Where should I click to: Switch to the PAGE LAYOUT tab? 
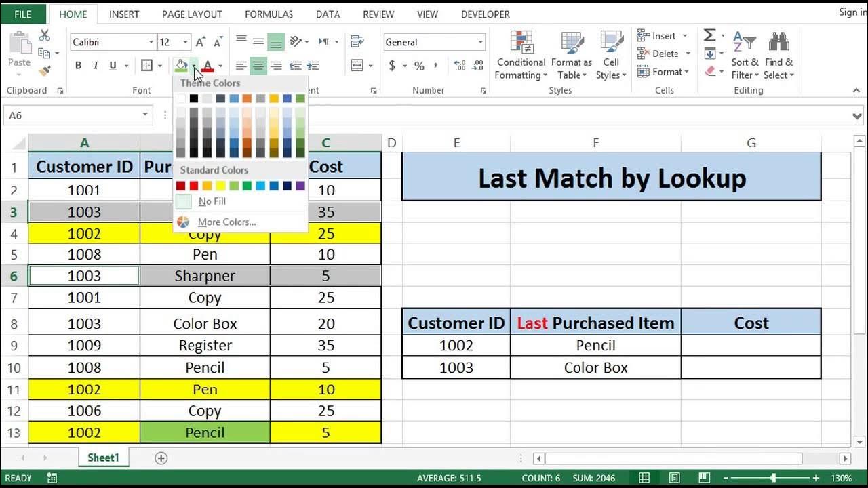192,14
